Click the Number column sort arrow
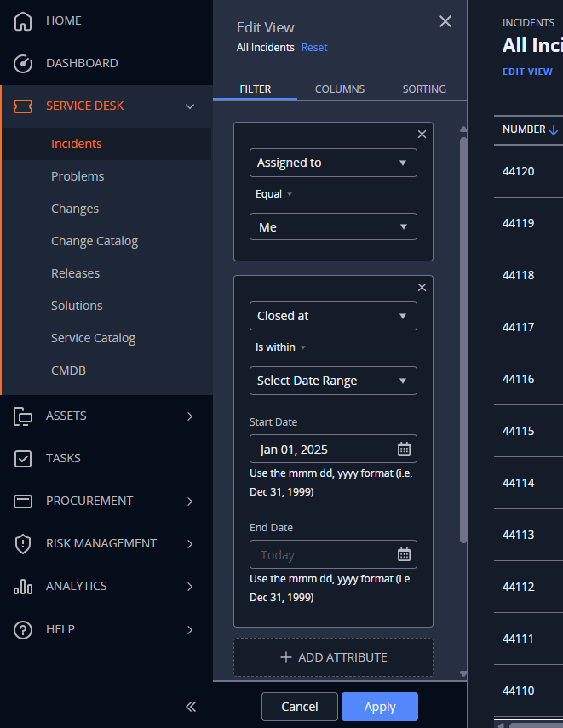 [554, 130]
